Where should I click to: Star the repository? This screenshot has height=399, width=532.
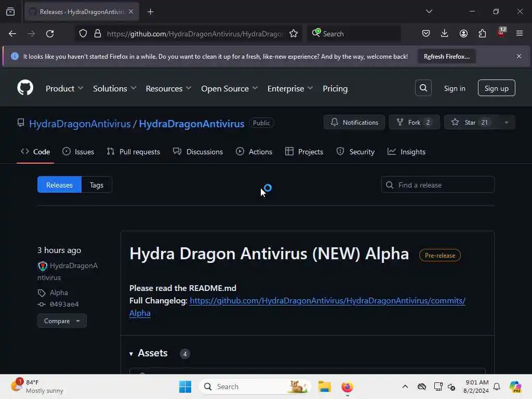pos(471,123)
